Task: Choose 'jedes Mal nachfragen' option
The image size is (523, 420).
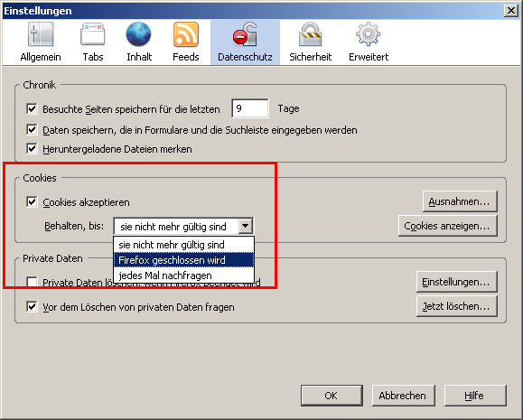Action: pos(183,275)
